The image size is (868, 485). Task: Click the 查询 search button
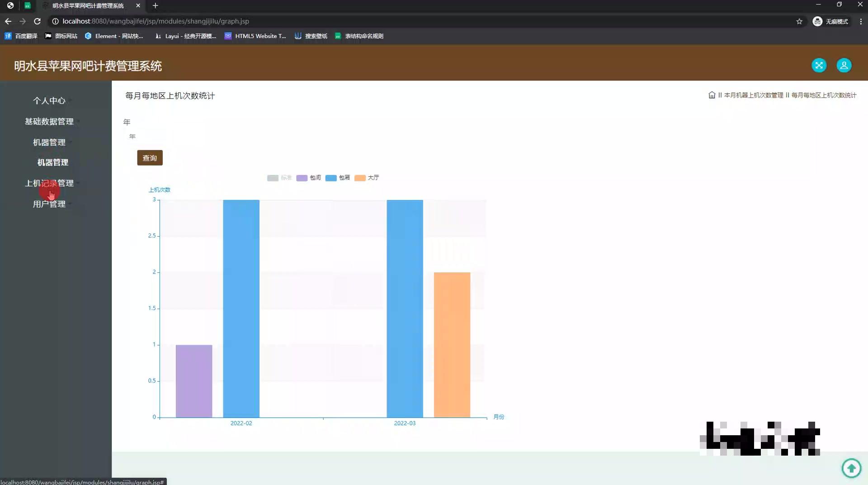(x=150, y=158)
